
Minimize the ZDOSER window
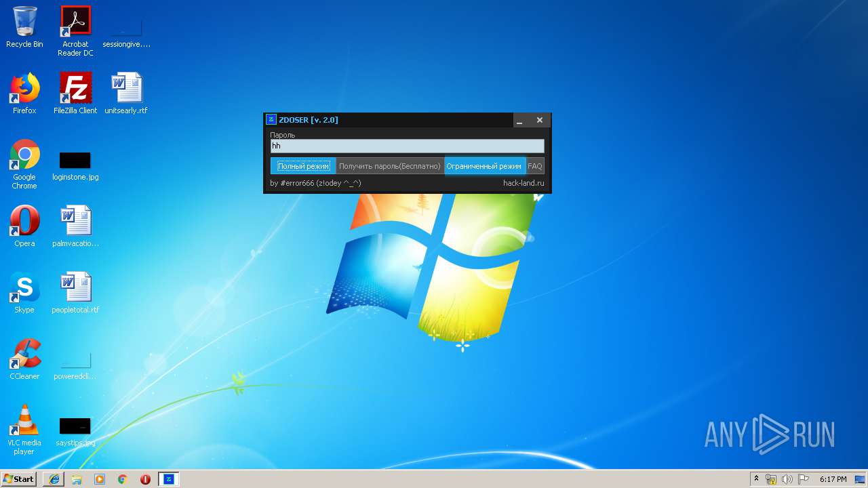tap(519, 121)
